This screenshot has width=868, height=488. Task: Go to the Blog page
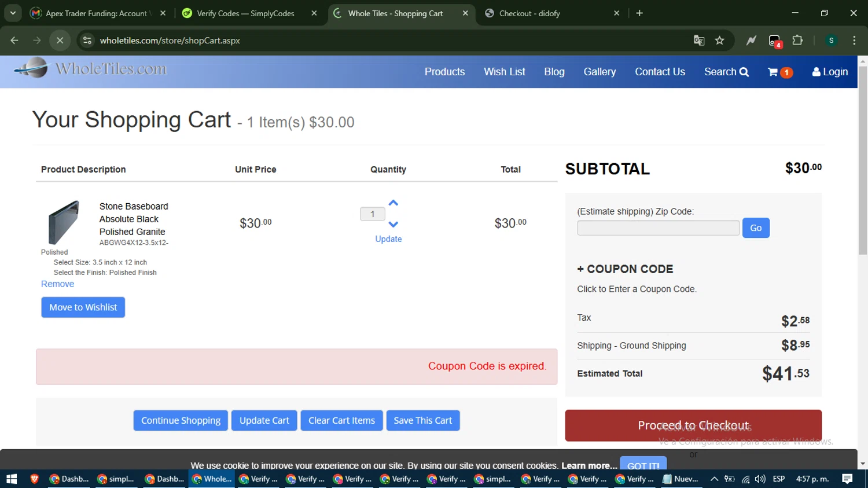point(554,72)
